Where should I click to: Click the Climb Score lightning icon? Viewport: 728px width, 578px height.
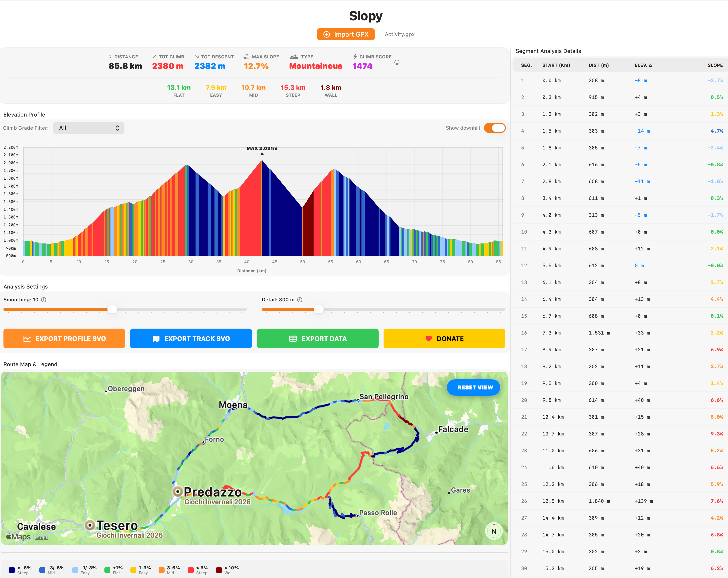[355, 57]
